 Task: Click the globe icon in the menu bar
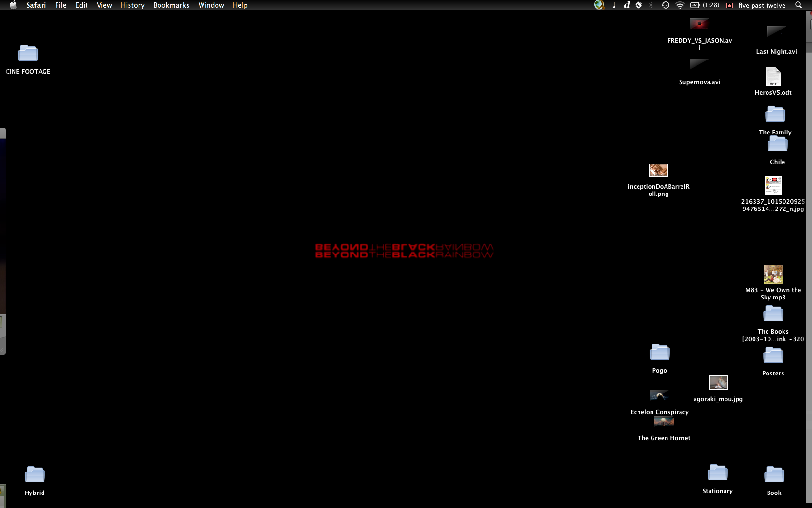[x=599, y=5]
